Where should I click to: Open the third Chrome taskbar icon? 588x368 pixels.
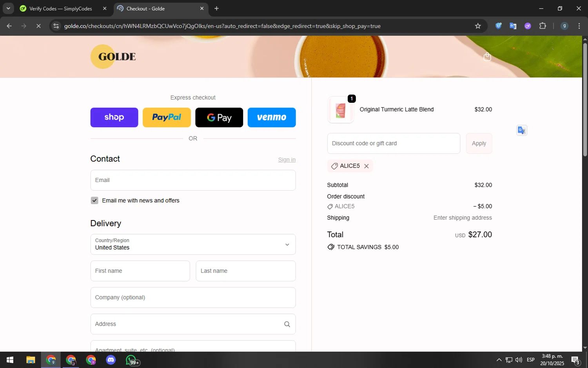[x=91, y=360]
